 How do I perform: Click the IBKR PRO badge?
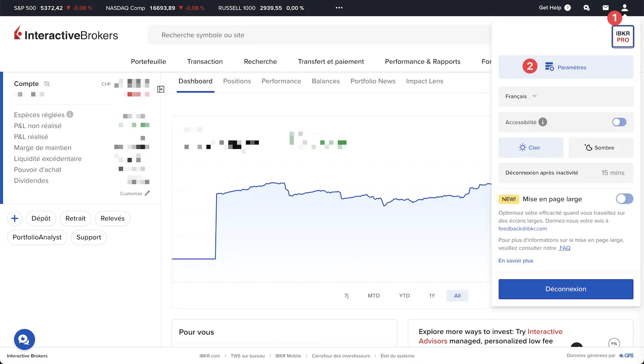[x=623, y=37]
